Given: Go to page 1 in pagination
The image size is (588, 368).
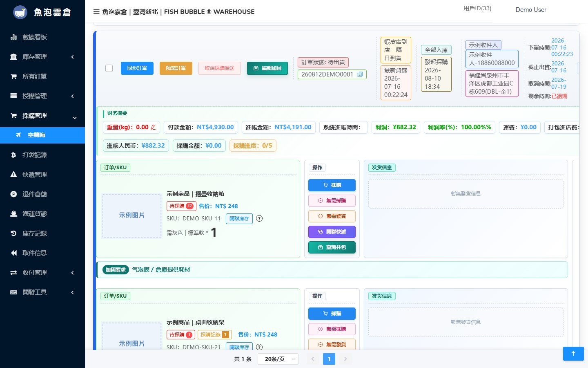Looking at the screenshot, I should [329, 359].
